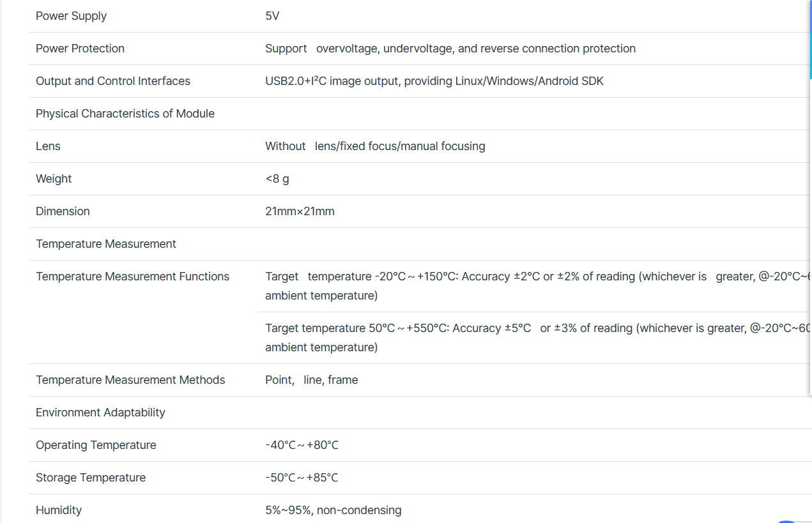Click the 'Power Protection' row label
This screenshot has width=812, height=523.
[80, 49]
